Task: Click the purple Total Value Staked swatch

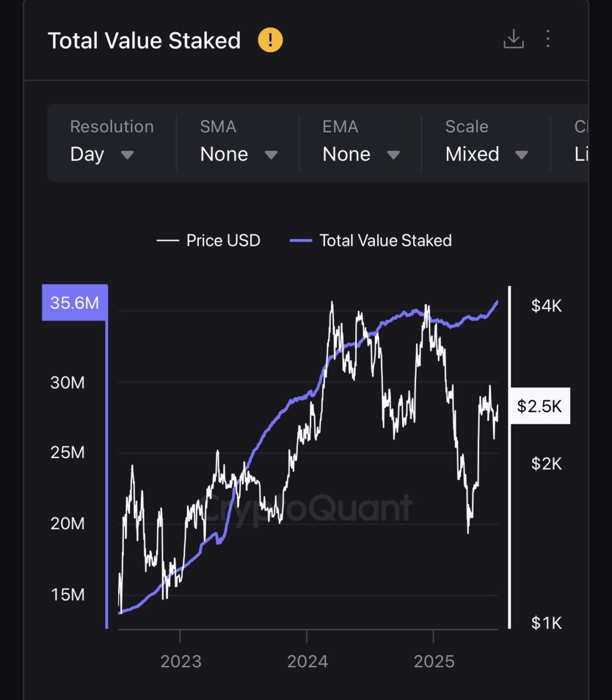Action: 301,241
